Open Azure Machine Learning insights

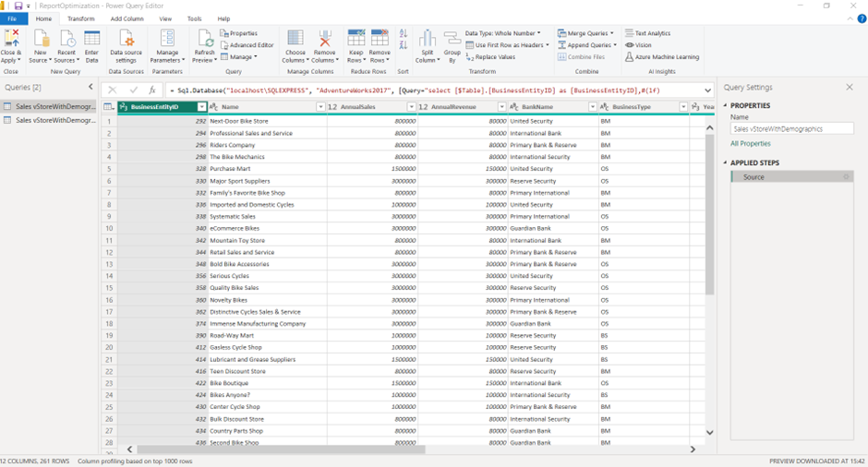661,57
